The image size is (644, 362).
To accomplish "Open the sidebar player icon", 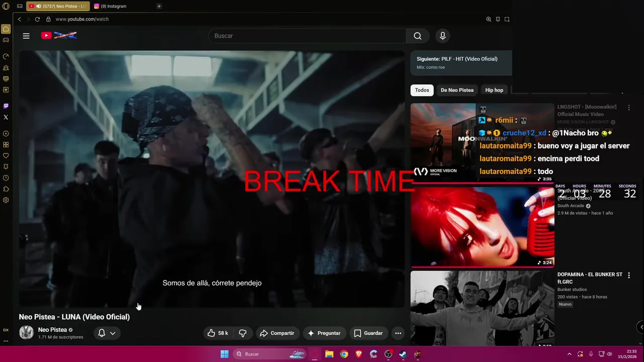I will [6, 133].
